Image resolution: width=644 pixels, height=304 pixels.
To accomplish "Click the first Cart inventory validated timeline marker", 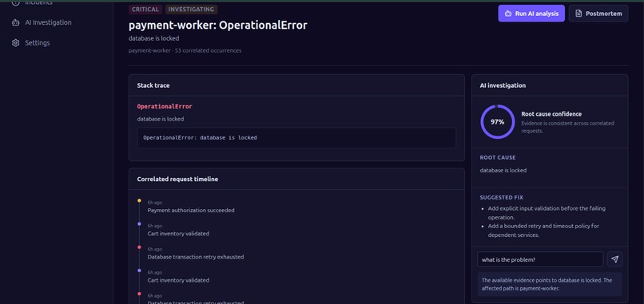I will point(139,224).
